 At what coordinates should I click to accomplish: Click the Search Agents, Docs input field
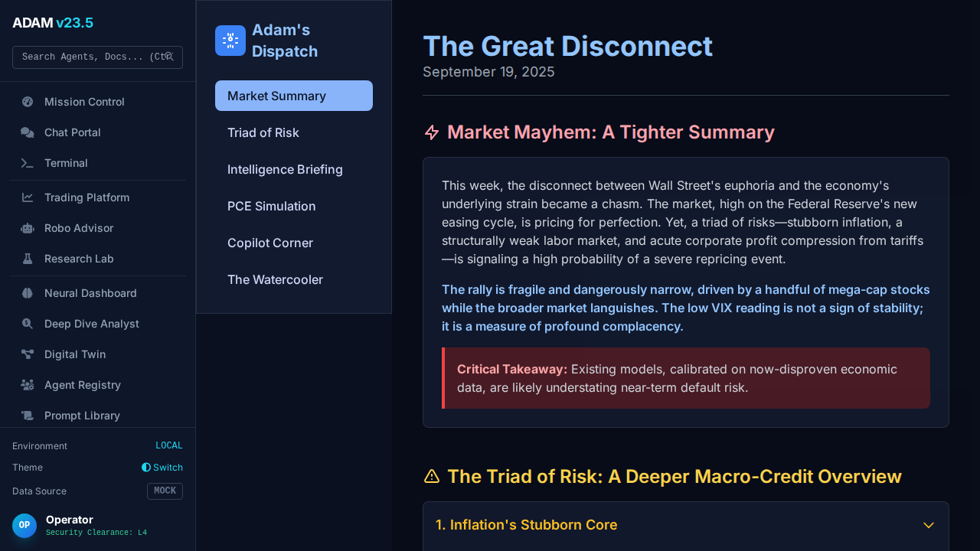click(90, 57)
